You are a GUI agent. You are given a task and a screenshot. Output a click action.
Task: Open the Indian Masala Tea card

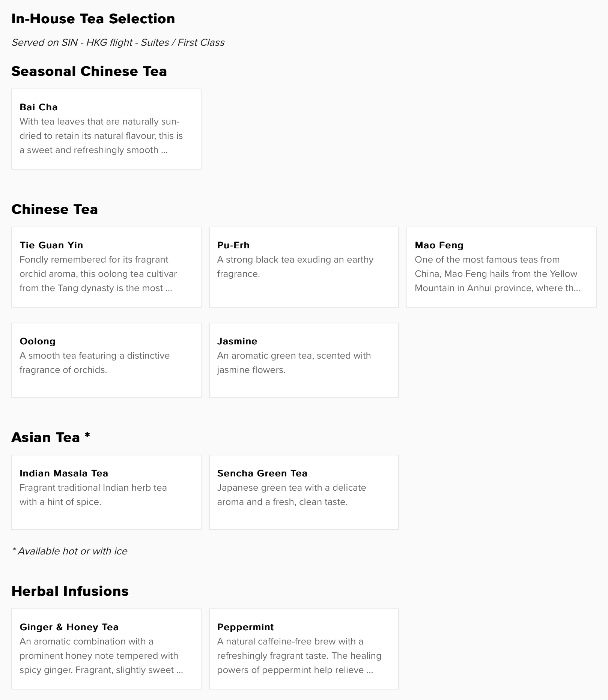pyautogui.click(x=106, y=492)
